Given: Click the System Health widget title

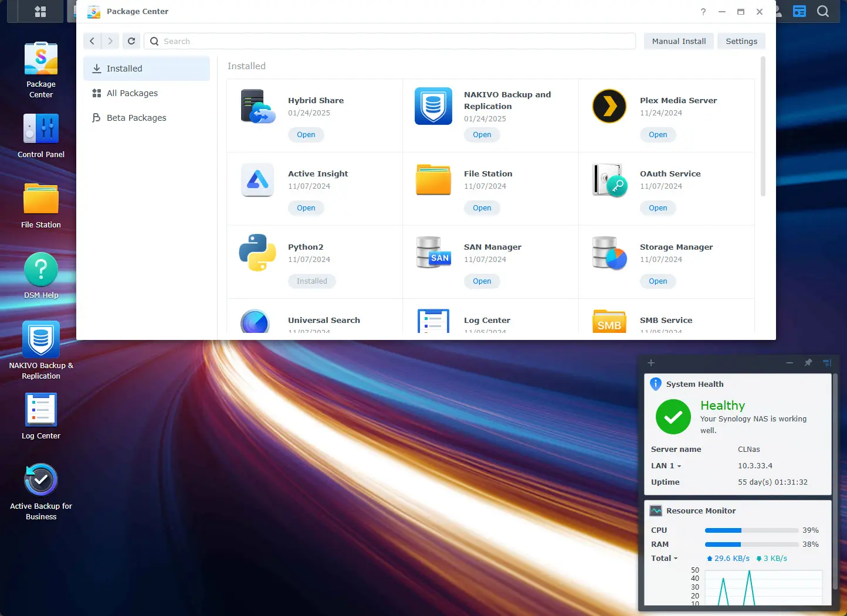Looking at the screenshot, I should tap(694, 384).
